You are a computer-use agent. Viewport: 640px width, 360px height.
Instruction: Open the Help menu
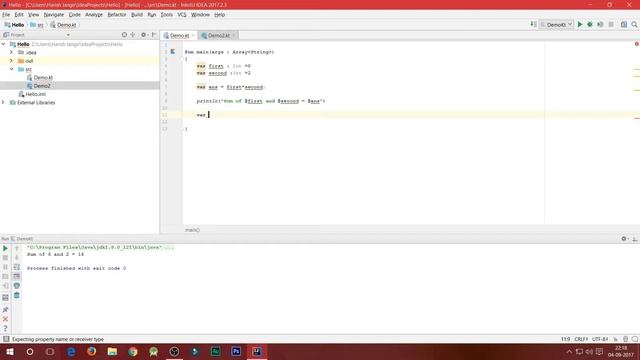coord(220,14)
